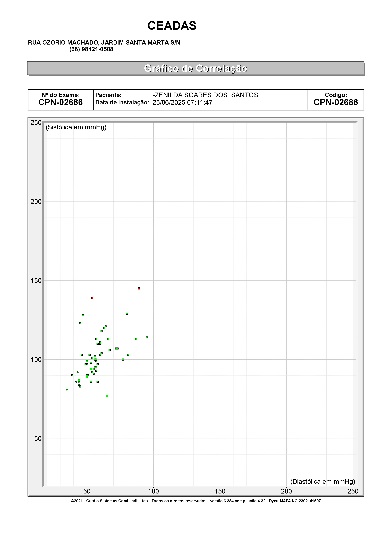Screen dimensions: 392x554
Task: Click the leftmost dark green round data point
Action: [x=67, y=389]
